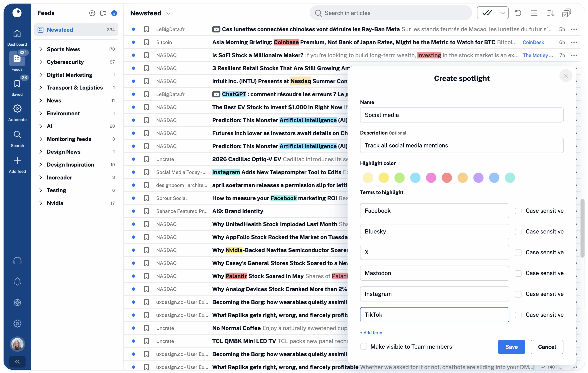588x373 pixels.
Task: Refresh the Newsfeed articles
Action: 518,13
